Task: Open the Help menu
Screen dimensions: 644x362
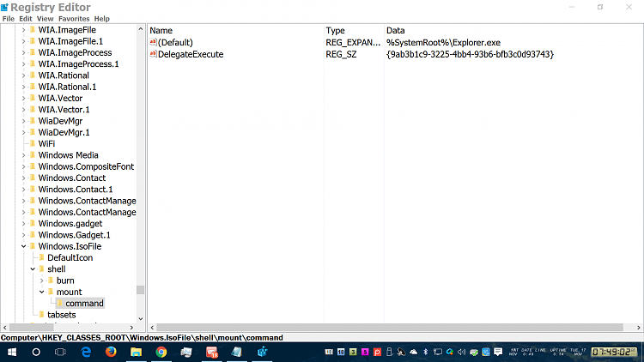Action: point(102,19)
